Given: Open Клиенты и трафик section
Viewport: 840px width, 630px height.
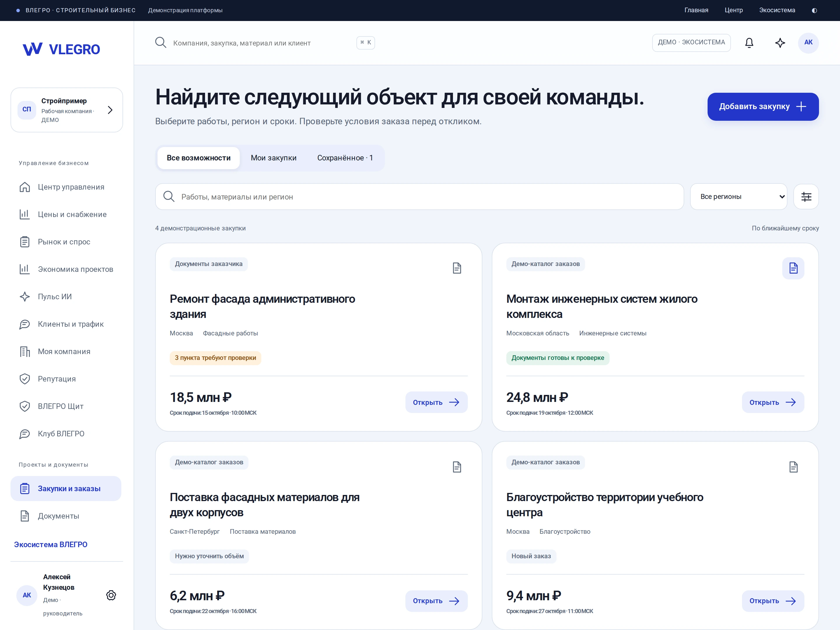Looking at the screenshot, I should (66, 324).
